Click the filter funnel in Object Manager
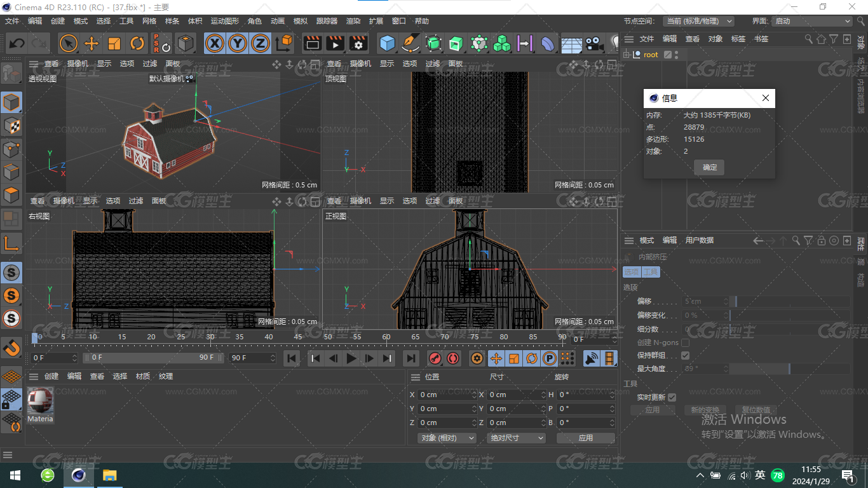Viewport: 868px width, 488px height. [x=834, y=39]
